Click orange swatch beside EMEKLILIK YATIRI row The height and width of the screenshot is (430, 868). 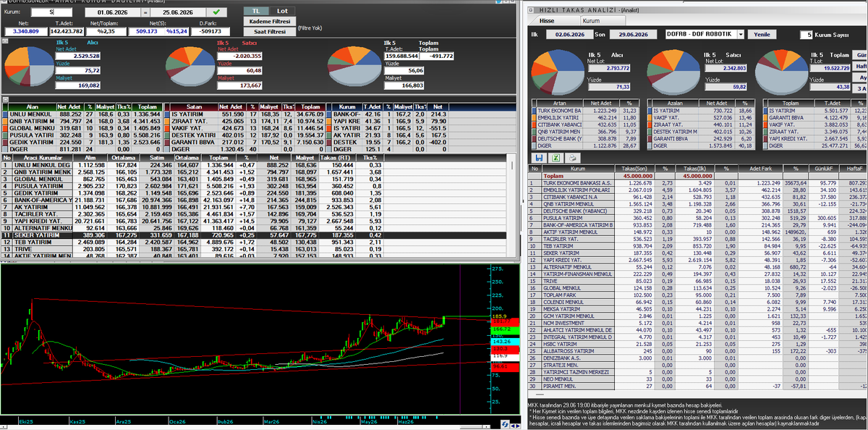534,117
